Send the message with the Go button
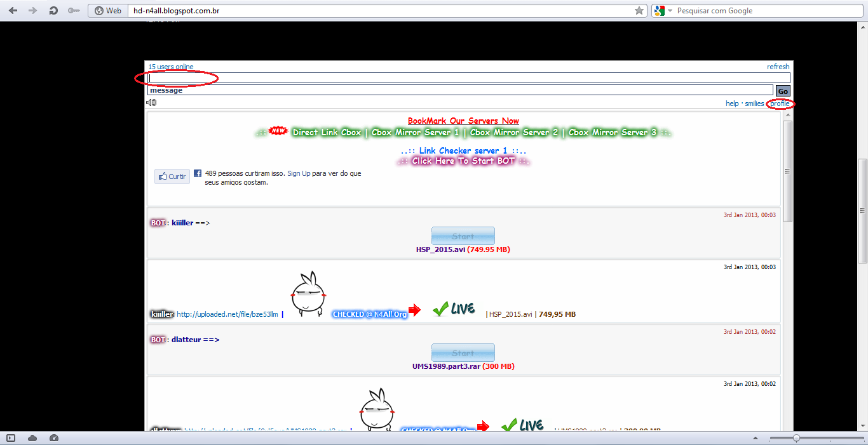 click(783, 91)
